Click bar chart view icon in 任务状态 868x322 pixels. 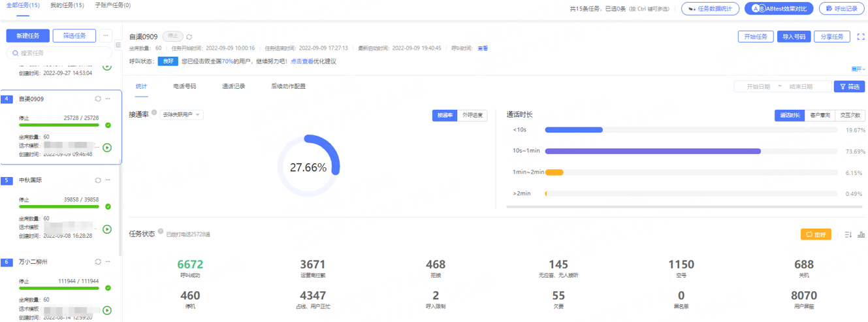[x=861, y=234]
